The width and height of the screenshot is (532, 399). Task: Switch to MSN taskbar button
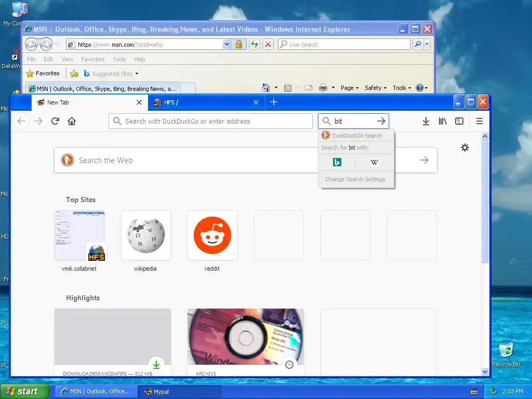[96, 392]
